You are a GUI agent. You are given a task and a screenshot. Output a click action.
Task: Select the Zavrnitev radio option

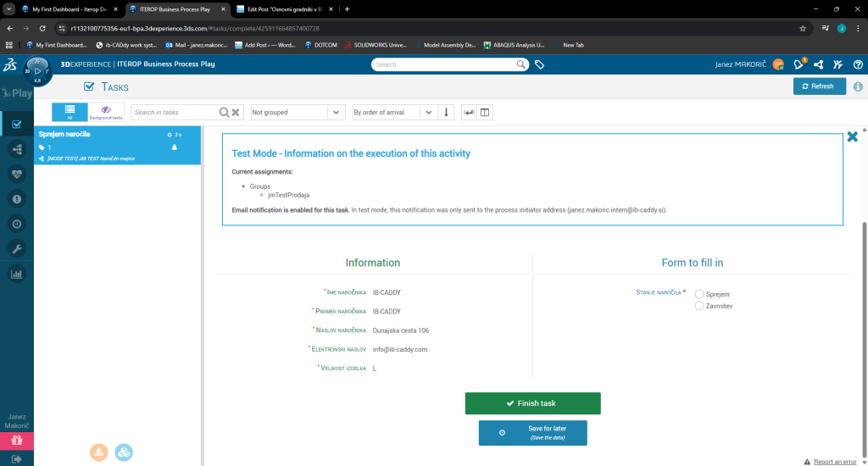pyautogui.click(x=699, y=306)
